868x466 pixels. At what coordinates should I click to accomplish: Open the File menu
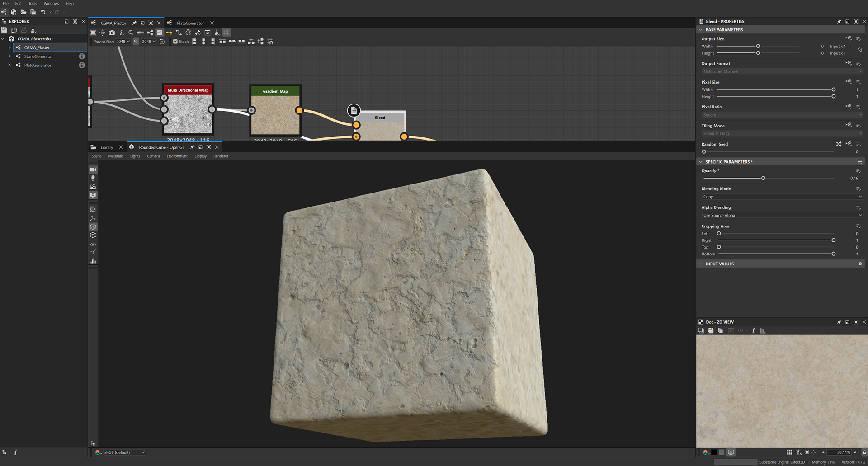[x=5, y=3]
